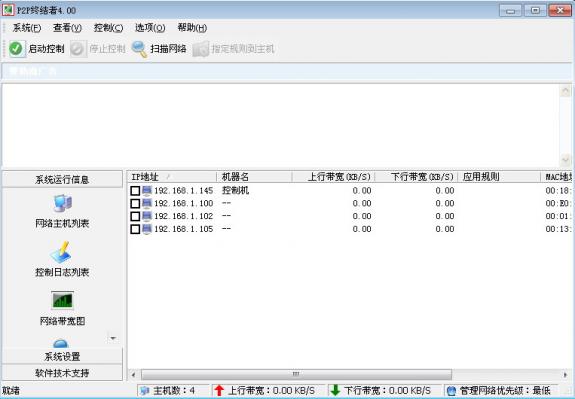Open the 控制(C) menu
The image size is (575, 399).
click(x=108, y=28)
